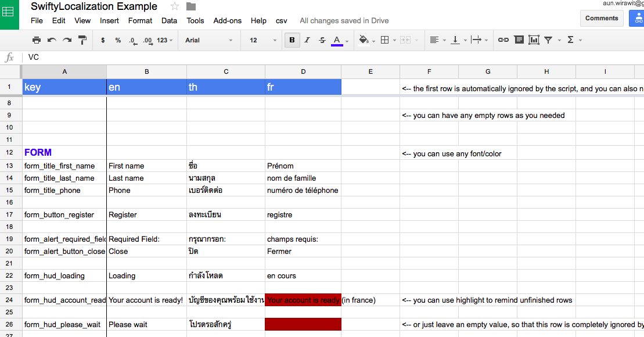Open the Data menu

pyautogui.click(x=169, y=20)
